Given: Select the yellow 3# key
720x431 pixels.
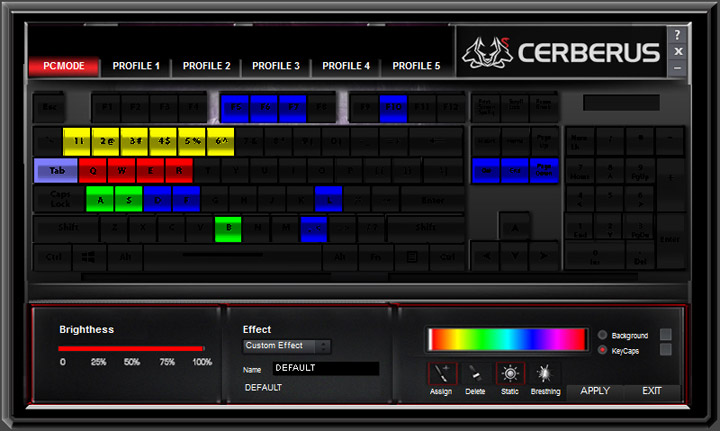Looking at the screenshot, I should 134,141.
